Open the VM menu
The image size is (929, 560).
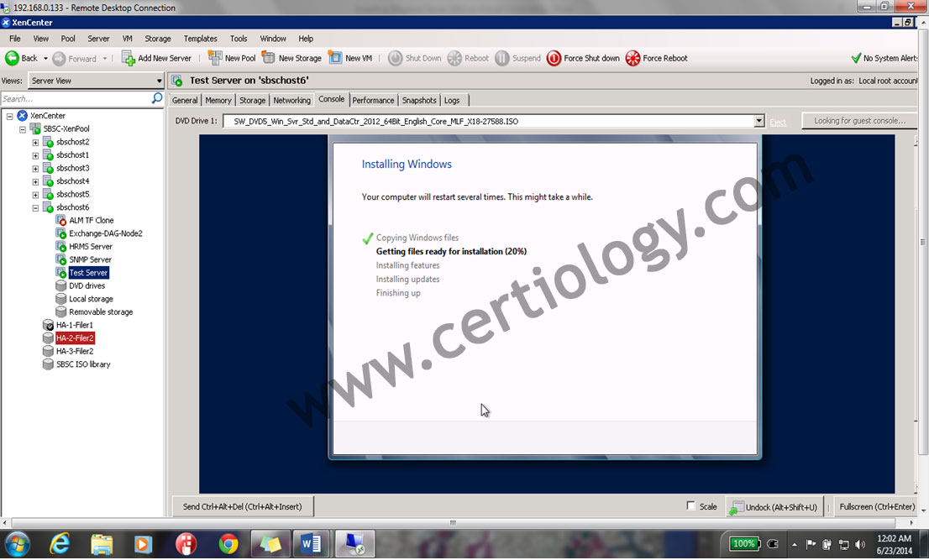click(x=128, y=39)
